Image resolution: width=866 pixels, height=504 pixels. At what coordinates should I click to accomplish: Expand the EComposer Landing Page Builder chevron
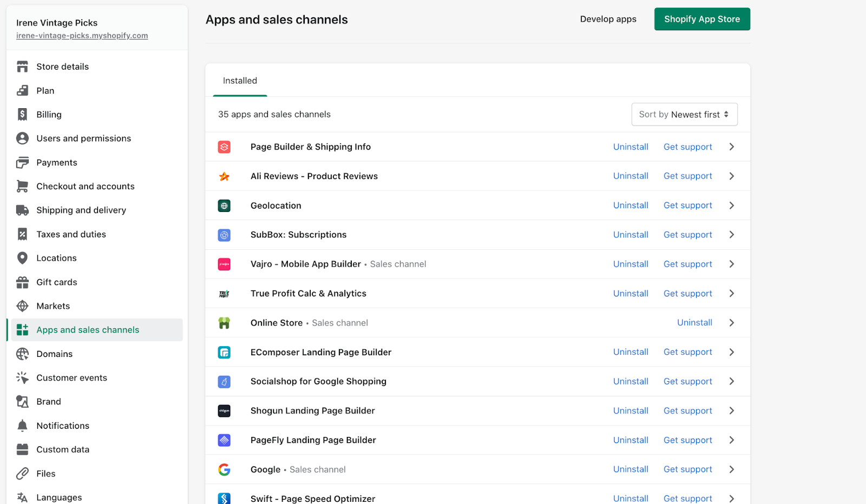pos(731,352)
